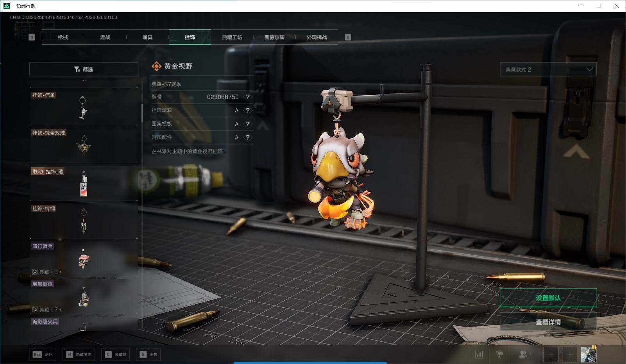Click the 设置默认 button
Image resolution: width=626 pixels, height=364 pixels.
pos(548,298)
